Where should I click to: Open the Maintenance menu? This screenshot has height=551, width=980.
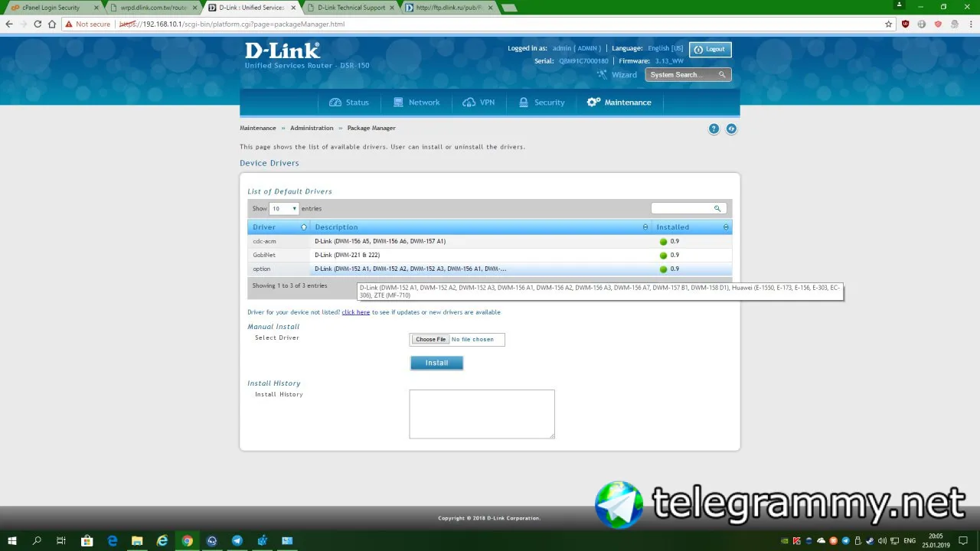[619, 103]
